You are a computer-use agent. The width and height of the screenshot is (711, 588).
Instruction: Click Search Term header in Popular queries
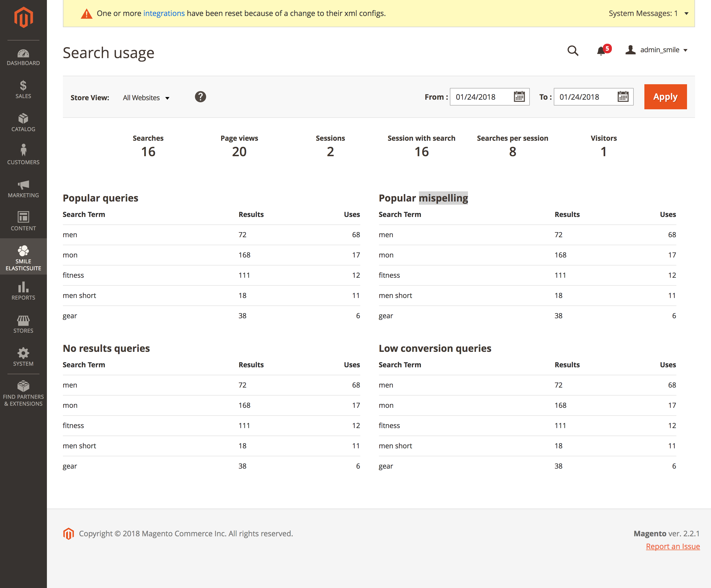tap(84, 214)
